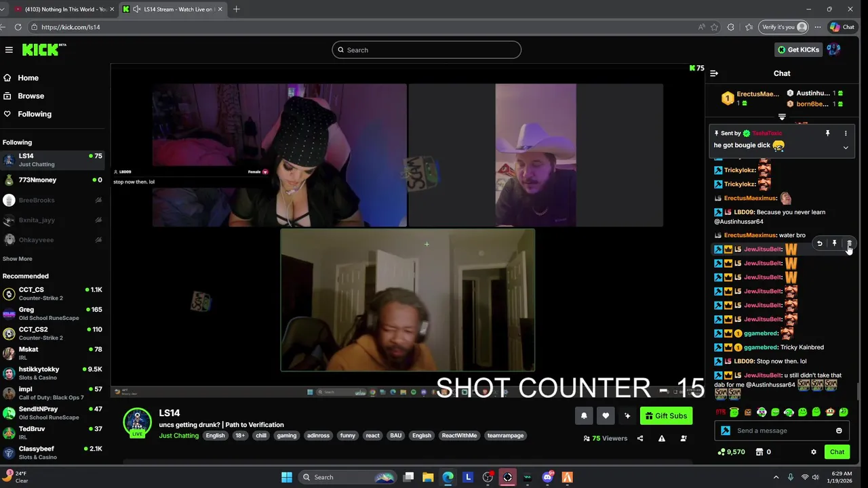
Task: Click the browser Chat copilot button
Action: (842, 27)
